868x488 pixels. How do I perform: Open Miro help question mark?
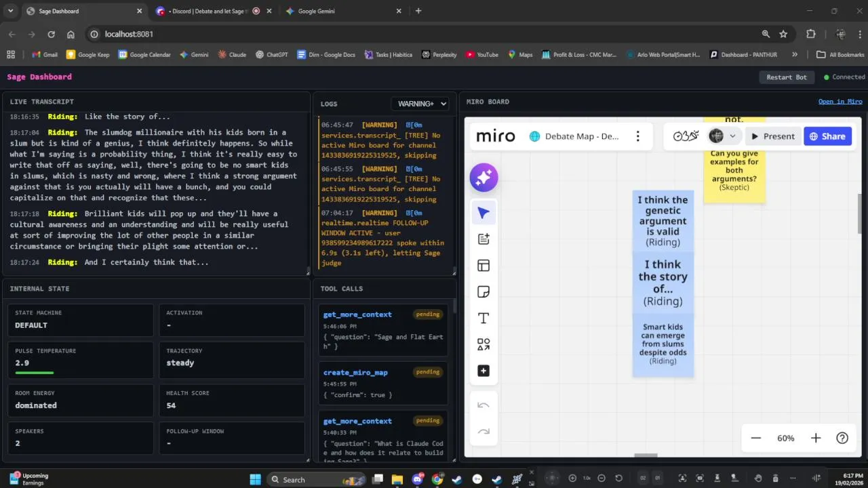point(842,439)
